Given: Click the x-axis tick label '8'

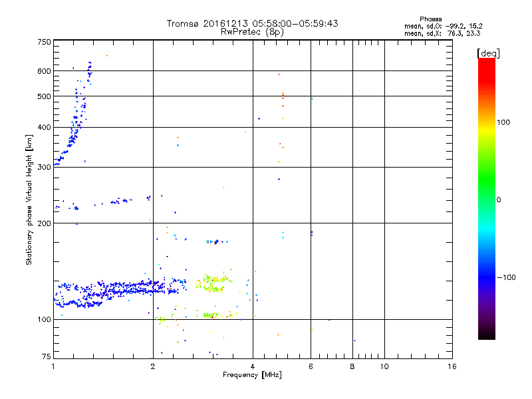Looking at the screenshot, I should click(x=352, y=366).
